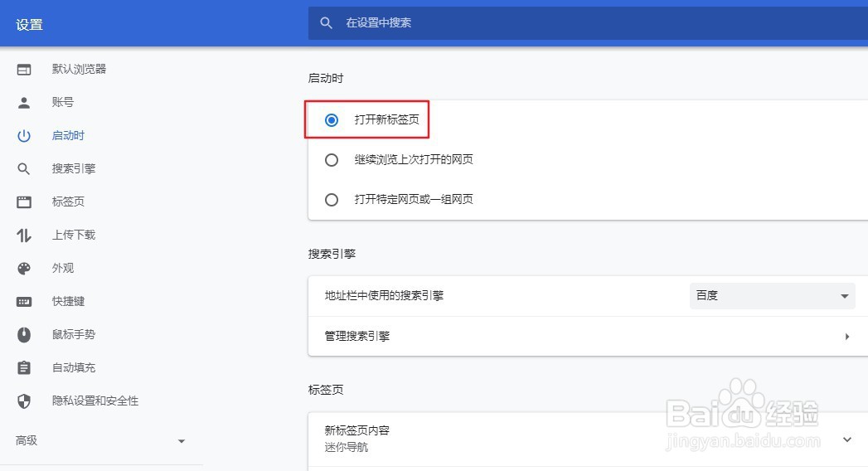Screen dimensions: 868x471
Task: Go to 自动填充 settings section
Action: click(x=73, y=367)
